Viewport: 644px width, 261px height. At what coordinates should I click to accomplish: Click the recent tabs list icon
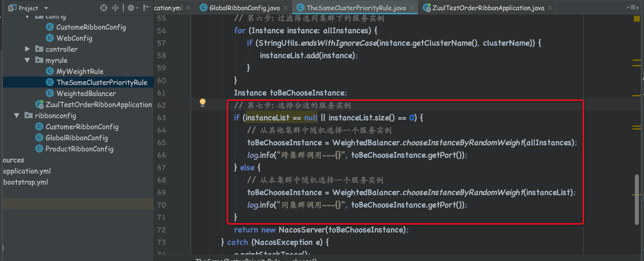click(633, 8)
